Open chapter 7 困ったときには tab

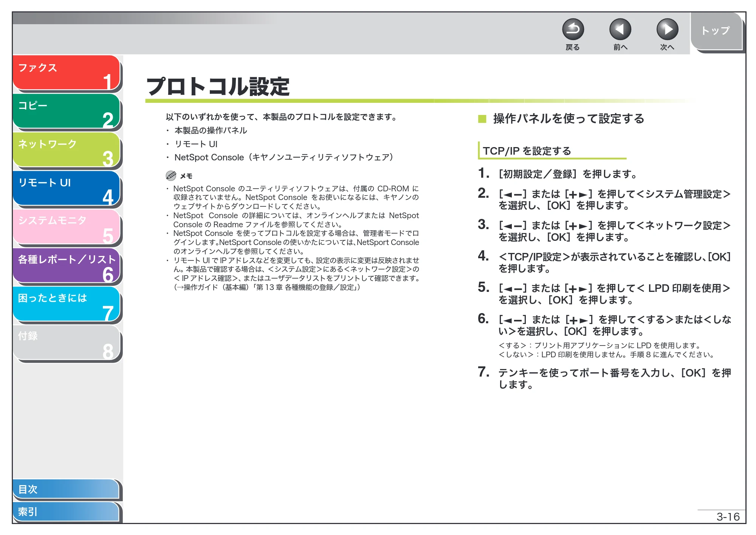point(66,304)
